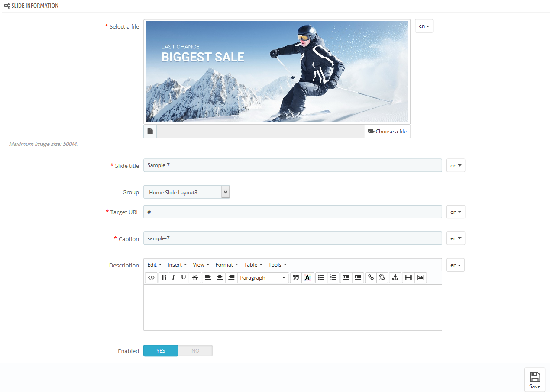Open the Edit menu in editor
The width and height of the screenshot is (550, 392).
[154, 265]
